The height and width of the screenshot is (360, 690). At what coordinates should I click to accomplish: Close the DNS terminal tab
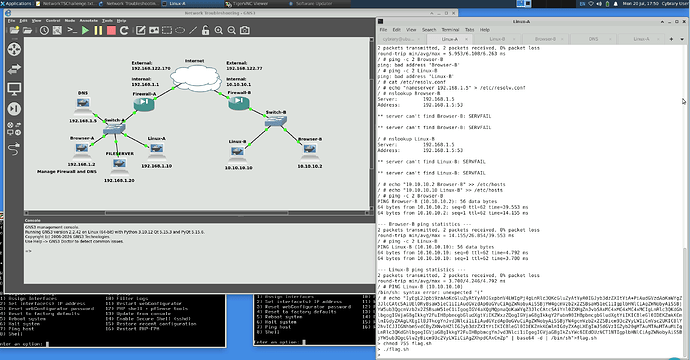(x=610, y=39)
